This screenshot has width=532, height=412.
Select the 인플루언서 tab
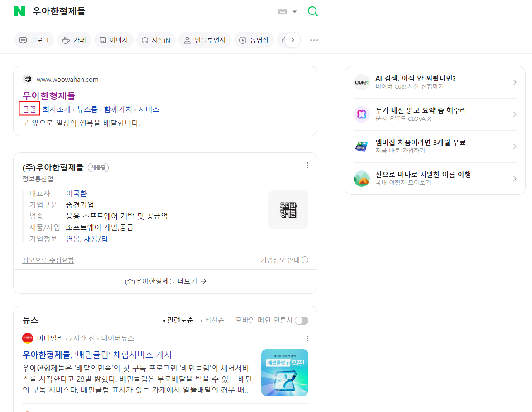click(205, 40)
